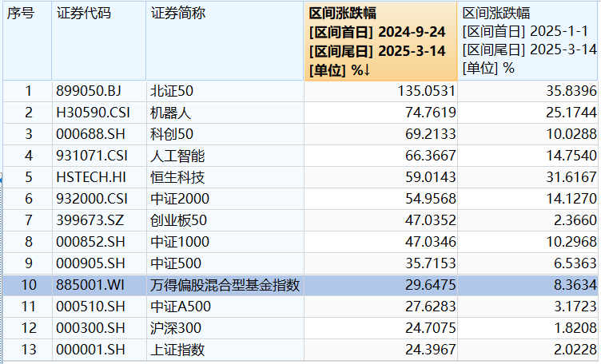Select security code 000300.SH
Image resolution: width=601 pixels, height=364 pixels.
90,328
